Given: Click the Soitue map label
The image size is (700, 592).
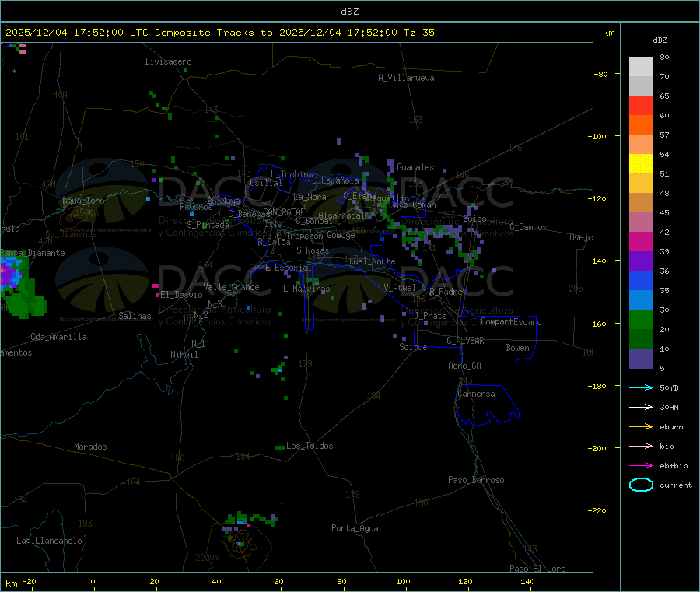Looking at the screenshot, I should tap(413, 347).
